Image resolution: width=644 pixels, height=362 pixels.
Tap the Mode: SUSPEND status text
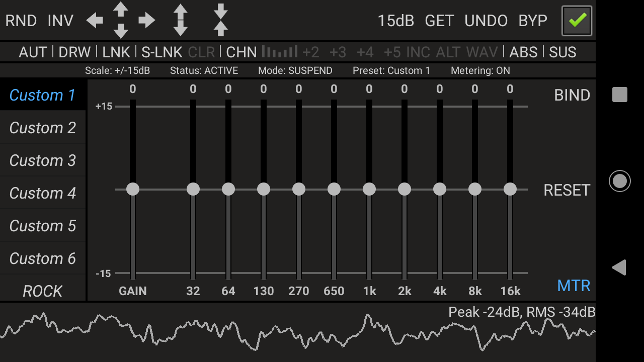(295, 70)
